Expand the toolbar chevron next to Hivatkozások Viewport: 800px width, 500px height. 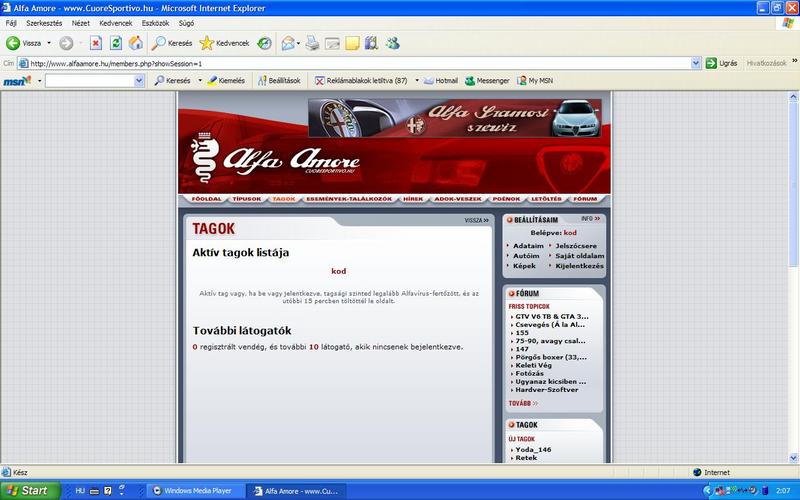794,61
